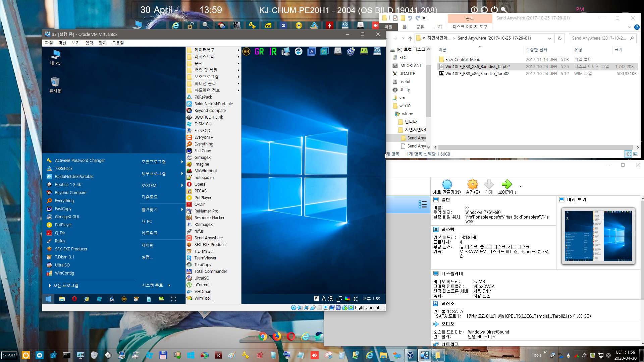Click the host START button
The width and height of the screenshot is (644, 362).
pos(9,355)
